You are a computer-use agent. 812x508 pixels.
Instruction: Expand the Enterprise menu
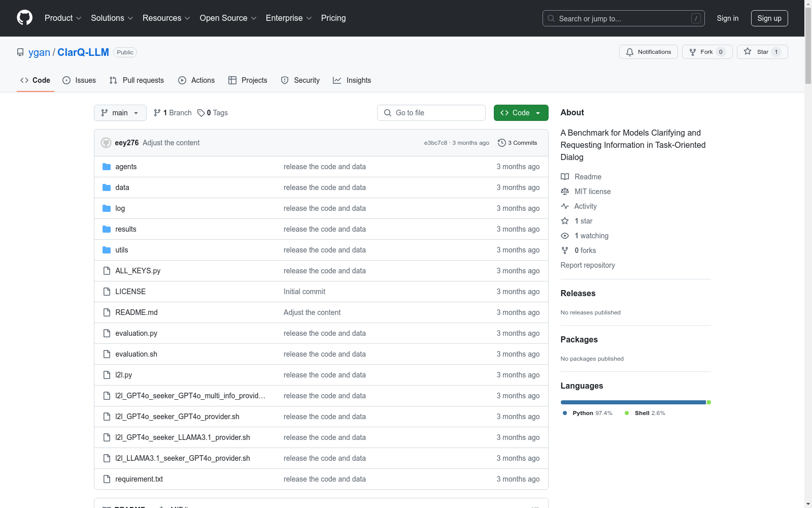289,18
